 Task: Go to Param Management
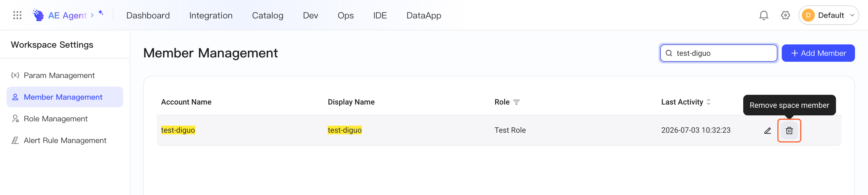pyautogui.click(x=65, y=75)
